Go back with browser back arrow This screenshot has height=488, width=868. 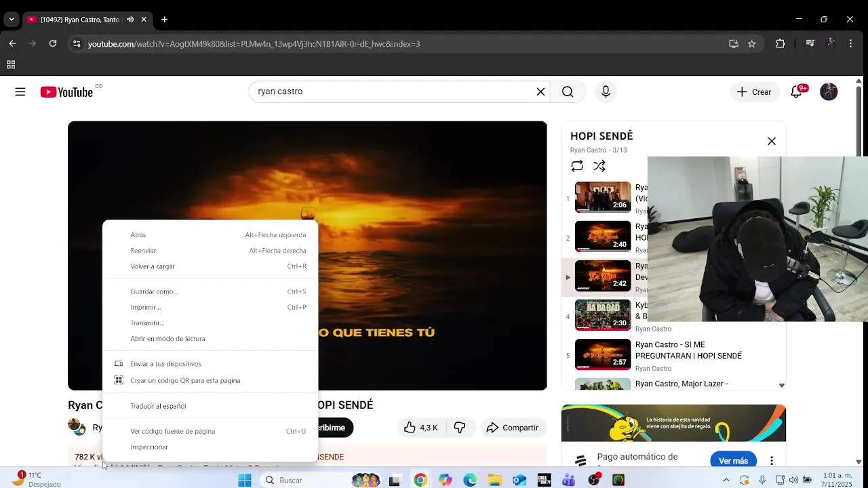point(12,43)
